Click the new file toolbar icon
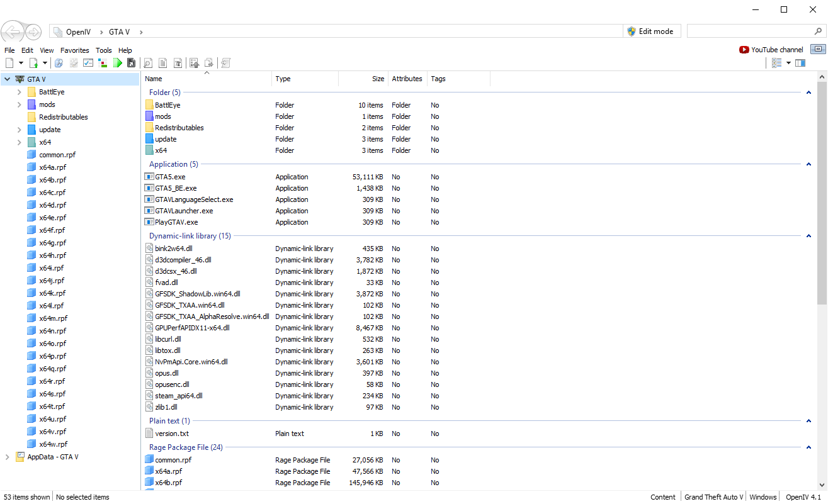The image size is (828, 504). coord(9,63)
